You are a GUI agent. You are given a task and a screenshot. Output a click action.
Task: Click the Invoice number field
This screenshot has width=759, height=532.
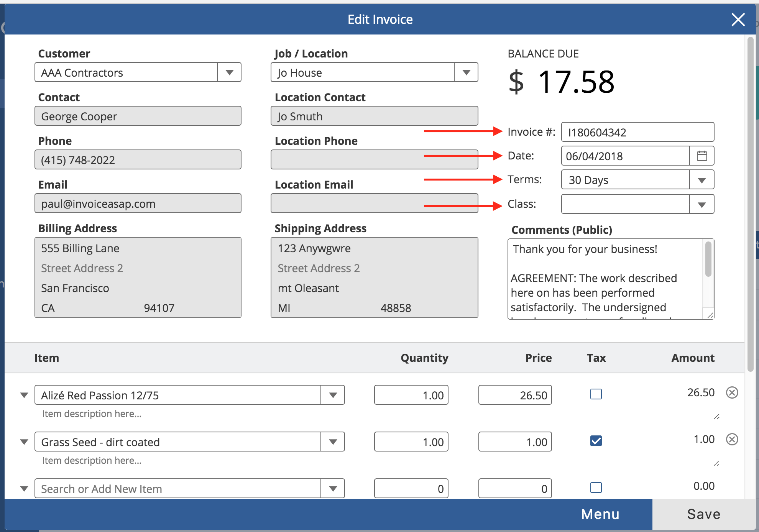point(637,132)
